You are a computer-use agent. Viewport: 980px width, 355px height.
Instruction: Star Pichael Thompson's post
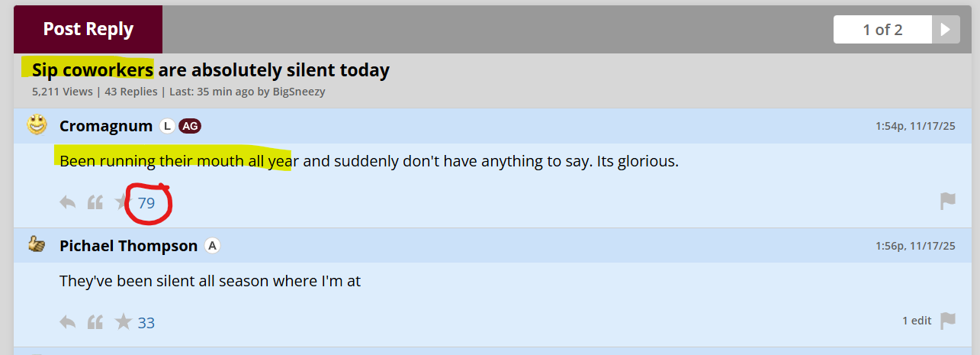click(x=124, y=322)
